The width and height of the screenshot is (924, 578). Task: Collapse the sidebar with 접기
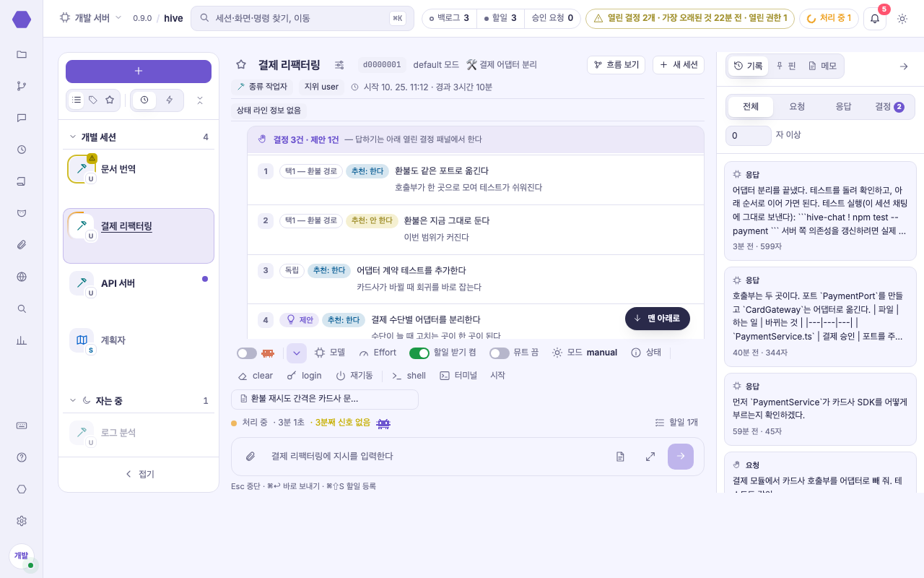[x=139, y=474]
